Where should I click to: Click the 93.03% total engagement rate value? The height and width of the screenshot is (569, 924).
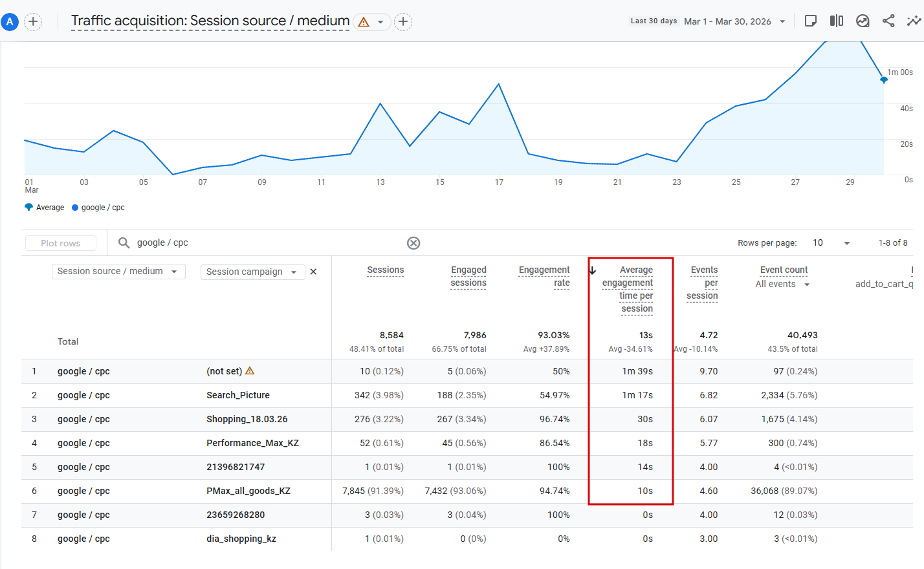(x=554, y=336)
